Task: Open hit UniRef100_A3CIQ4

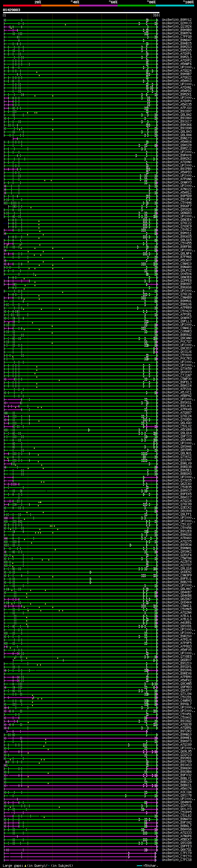Action: coord(177,792)
